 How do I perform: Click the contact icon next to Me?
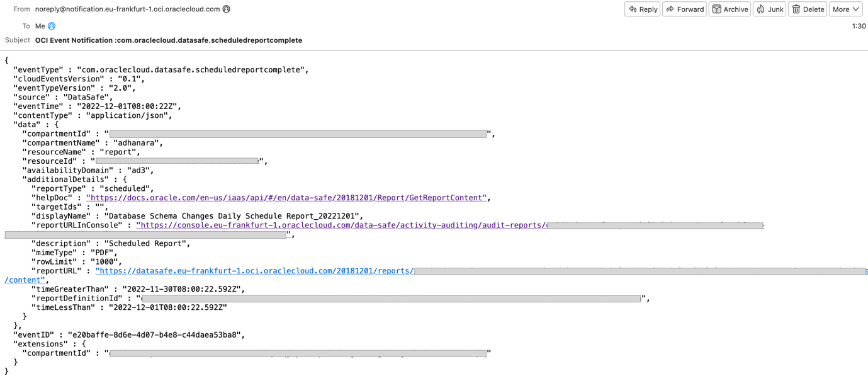52,26
